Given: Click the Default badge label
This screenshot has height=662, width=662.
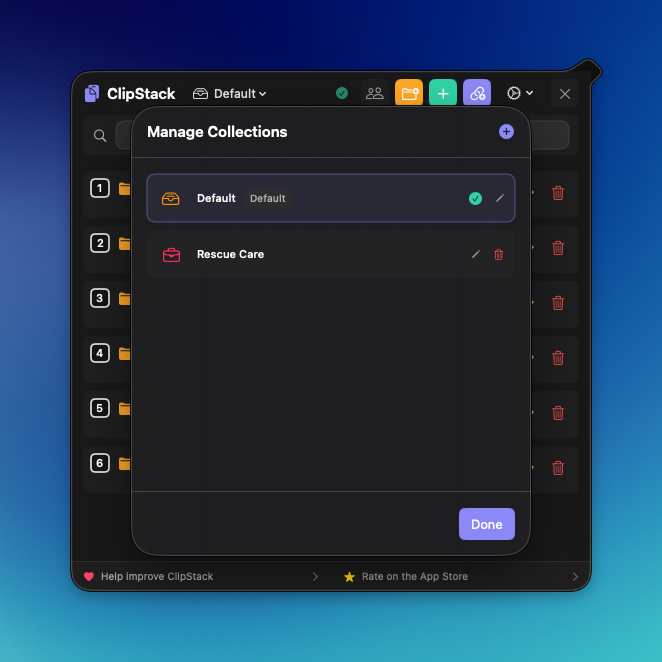Looking at the screenshot, I should click(268, 198).
